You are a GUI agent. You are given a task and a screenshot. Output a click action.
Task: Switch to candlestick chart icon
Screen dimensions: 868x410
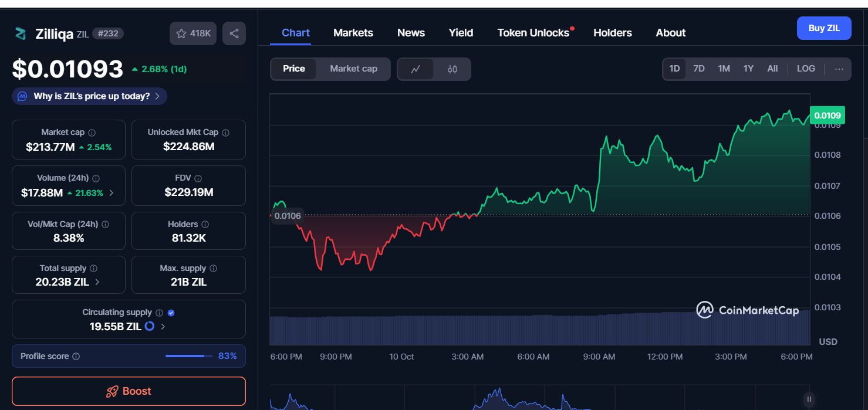[452, 69]
